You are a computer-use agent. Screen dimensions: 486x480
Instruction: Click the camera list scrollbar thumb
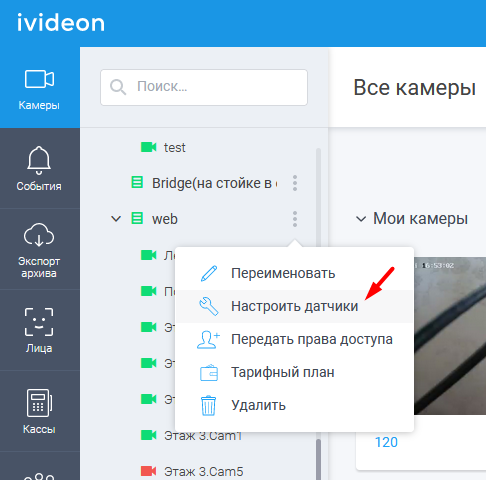318,459
